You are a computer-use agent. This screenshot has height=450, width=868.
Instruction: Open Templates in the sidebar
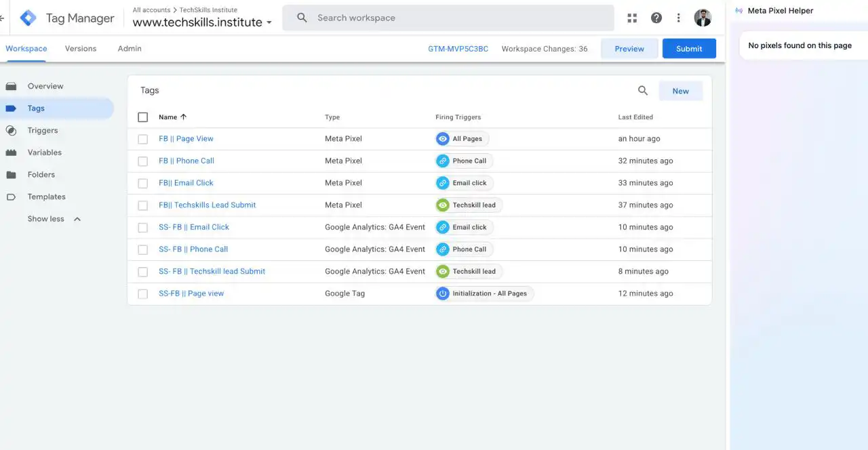[47, 197]
